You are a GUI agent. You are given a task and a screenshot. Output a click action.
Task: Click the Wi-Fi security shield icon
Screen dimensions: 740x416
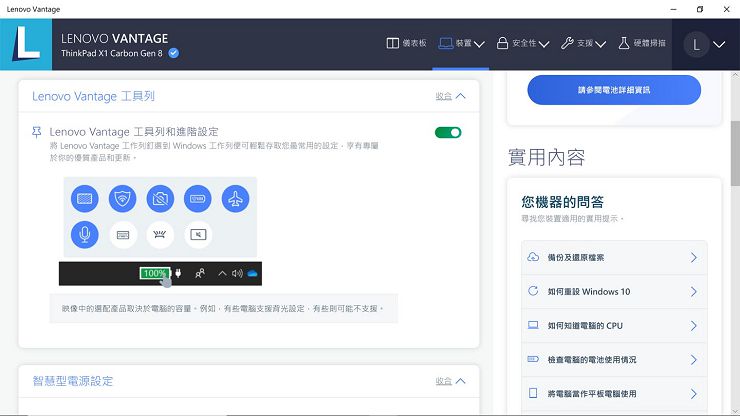coord(123,199)
